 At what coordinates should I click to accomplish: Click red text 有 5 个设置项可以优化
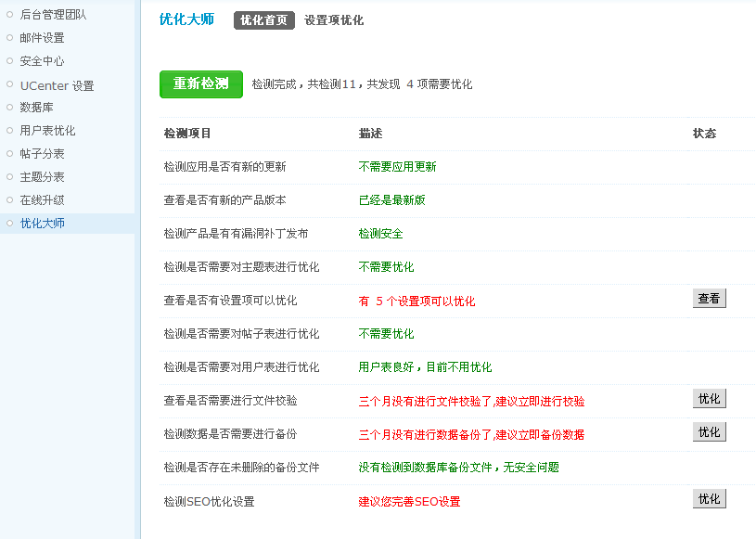[x=416, y=302]
